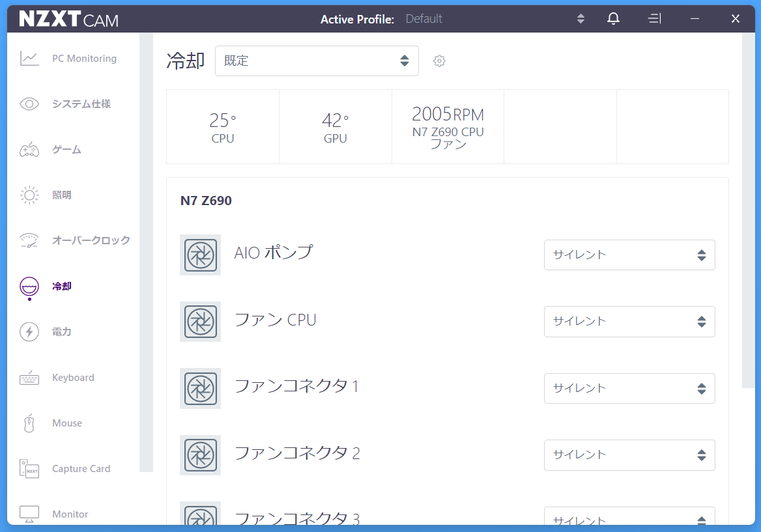Viewport: 761px width, 532px height.
Task: Click the 照明 sun icon
Action: [x=29, y=195]
